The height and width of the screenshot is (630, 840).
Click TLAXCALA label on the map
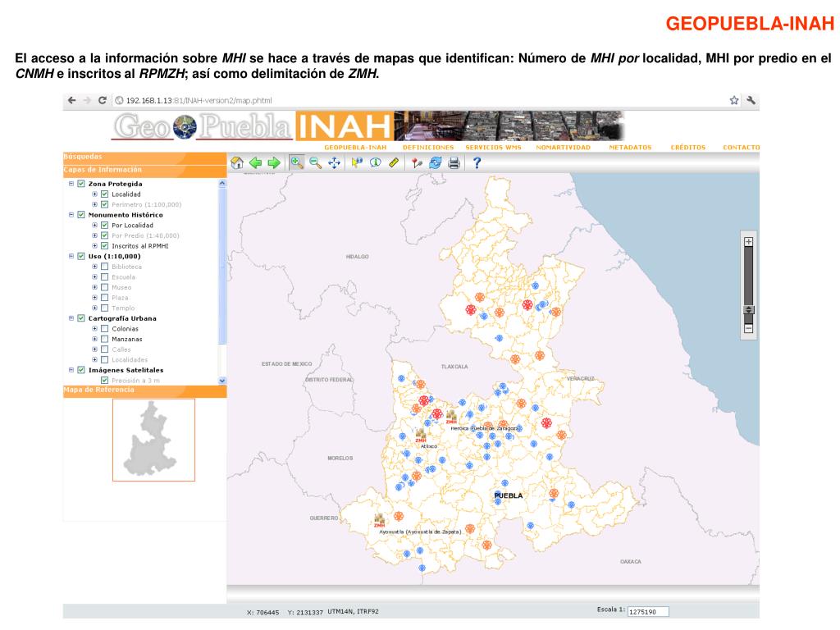click(454, 367)
